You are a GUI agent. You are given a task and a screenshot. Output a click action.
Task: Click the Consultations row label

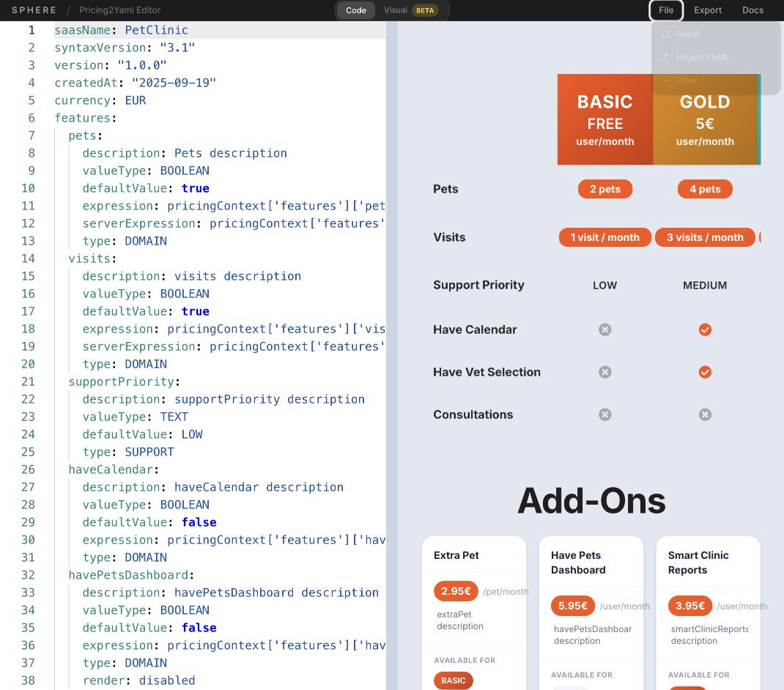(x=473, y=415)
